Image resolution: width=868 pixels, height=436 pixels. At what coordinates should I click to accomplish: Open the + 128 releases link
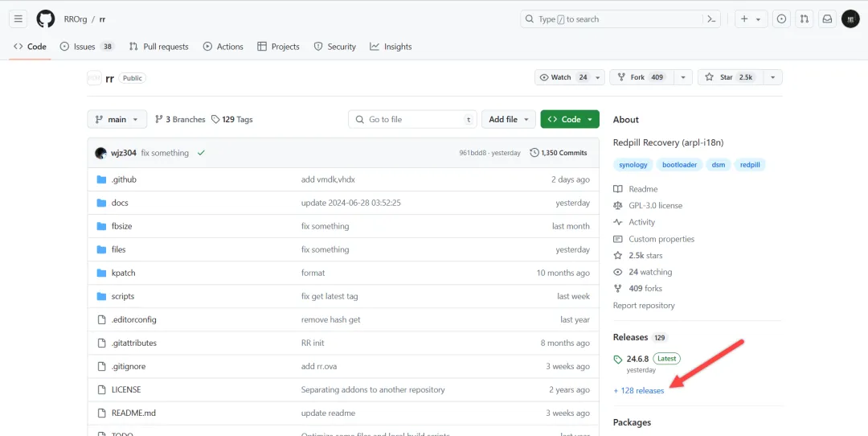(638, 391)
